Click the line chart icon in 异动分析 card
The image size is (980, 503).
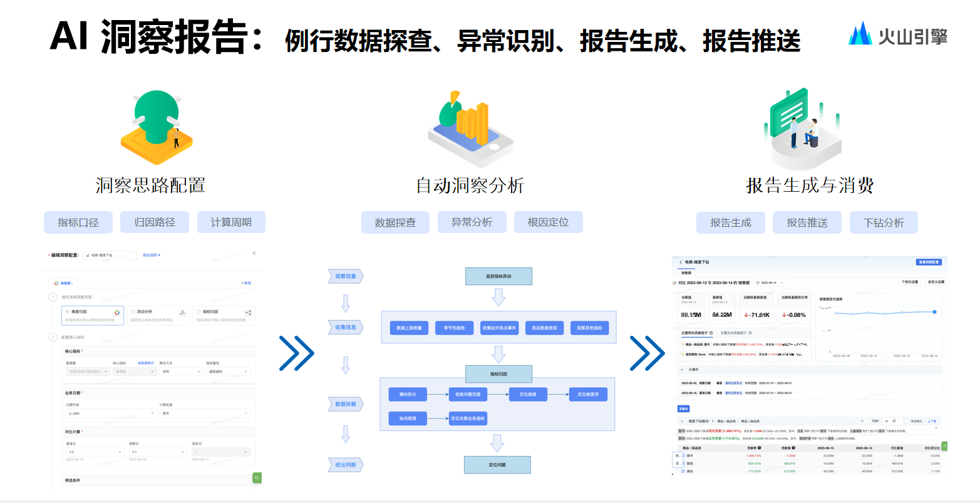click(x=183, y=313)
